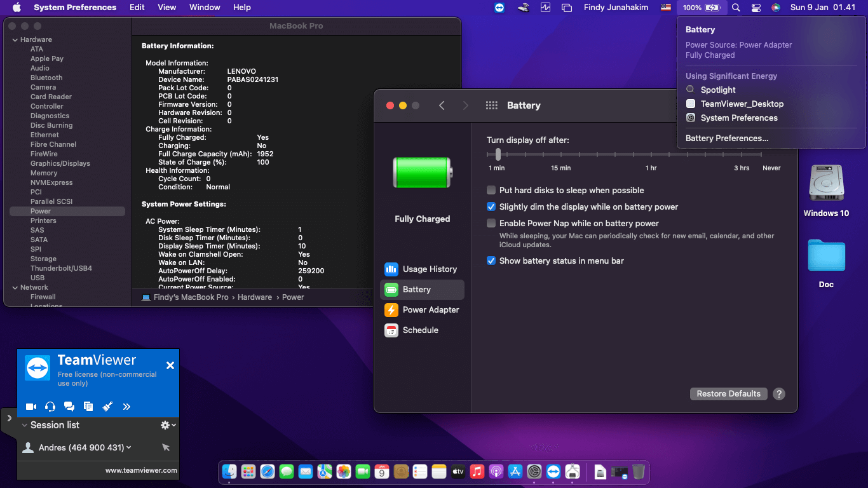Screen dimensions: 868x488
Task: Open the Activity Monitor graph menu bar icon
Action: [545, 8]
